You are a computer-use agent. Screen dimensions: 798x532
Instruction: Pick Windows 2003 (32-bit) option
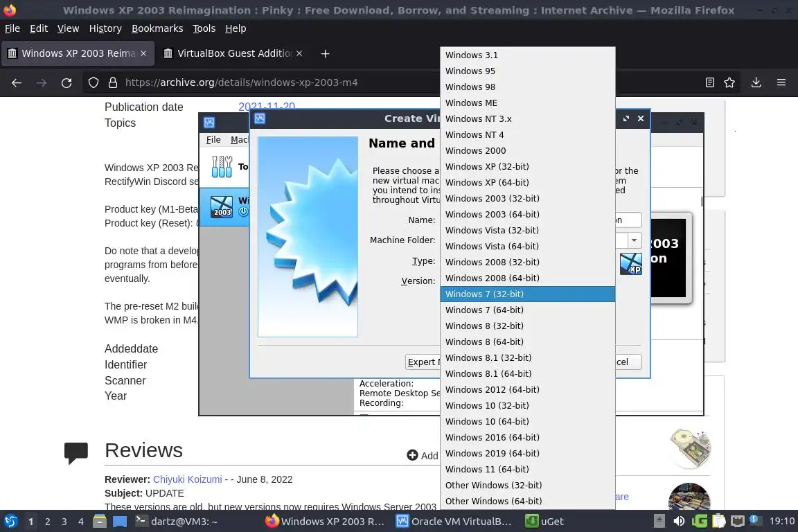(527, 199)
